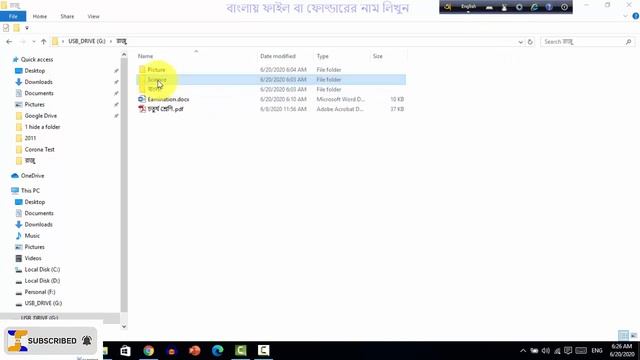Click the Word document icon of Eamination.docx
Screen dimensions: 640x360
[142, 99]
